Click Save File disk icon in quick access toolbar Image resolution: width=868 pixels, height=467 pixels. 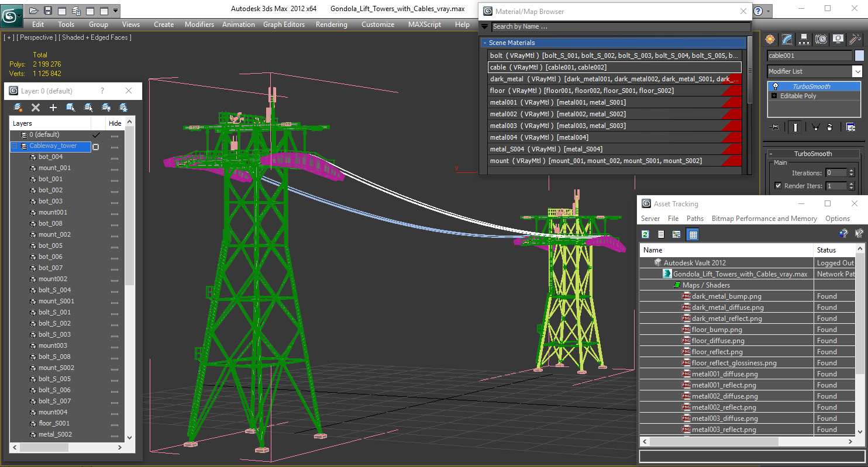coord(48,11)
